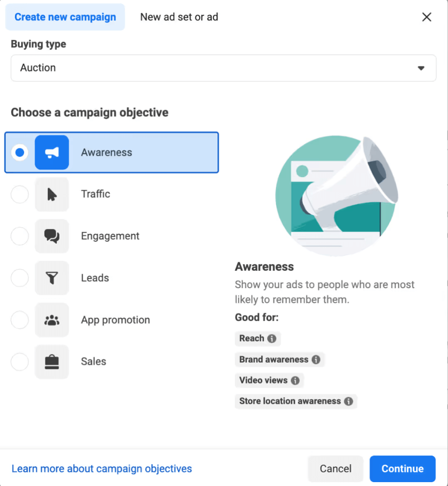
Task: Open info icon next to Reach
Action: (x=272, y=339)
